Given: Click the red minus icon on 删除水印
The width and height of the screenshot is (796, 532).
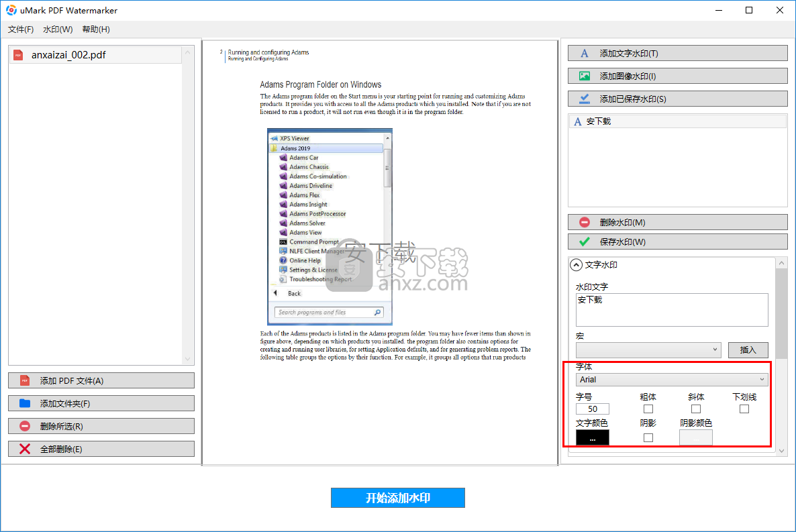Looking at the screenshot, I should point(585,222).
